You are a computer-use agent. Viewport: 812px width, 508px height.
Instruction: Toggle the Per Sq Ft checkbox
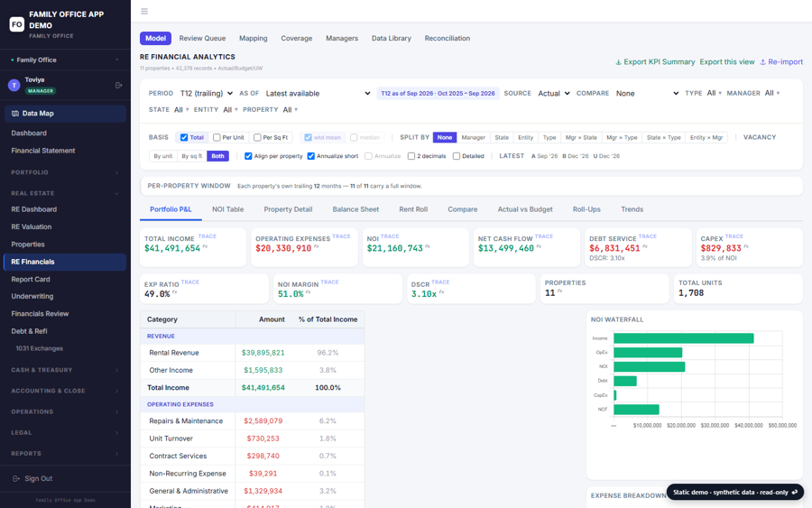257,138
